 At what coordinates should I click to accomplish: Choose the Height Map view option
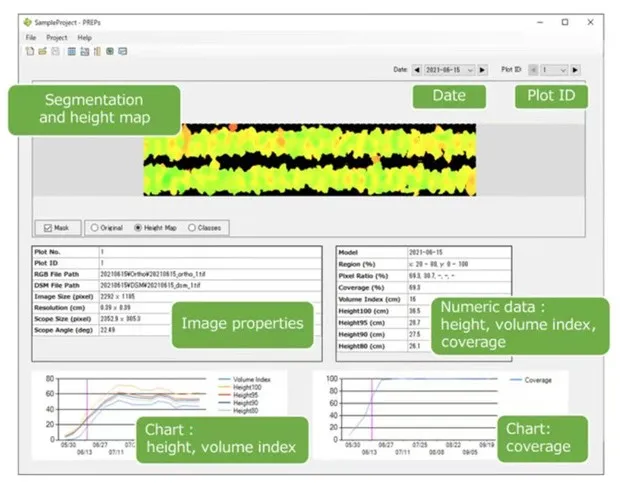pyautogui.click(x=138, y=228)
